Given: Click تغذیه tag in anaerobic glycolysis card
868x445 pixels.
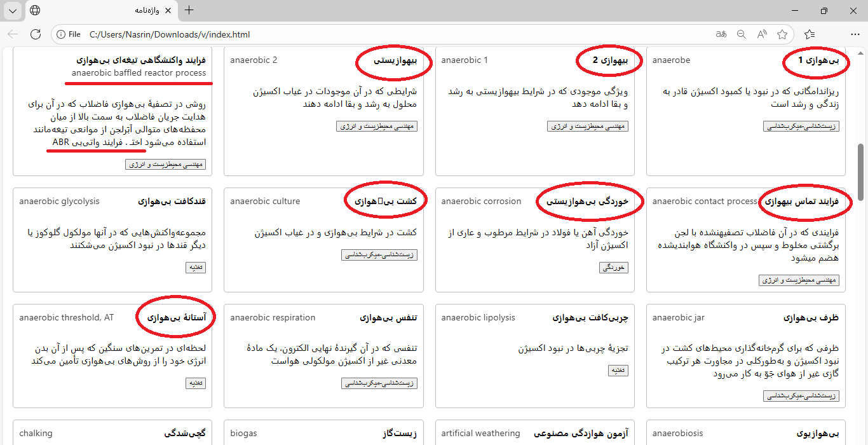Looking at the screenshot, I should (x=195, y=268).
